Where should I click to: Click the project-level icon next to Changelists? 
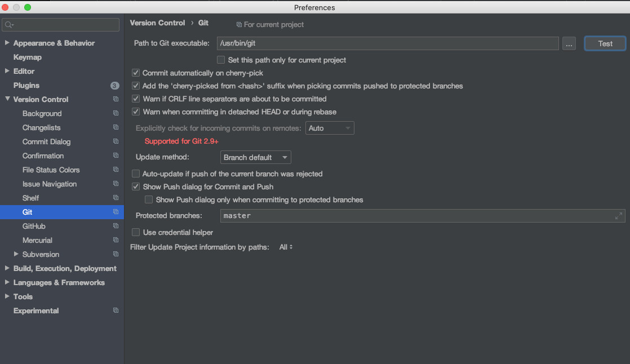click(116, 127)
